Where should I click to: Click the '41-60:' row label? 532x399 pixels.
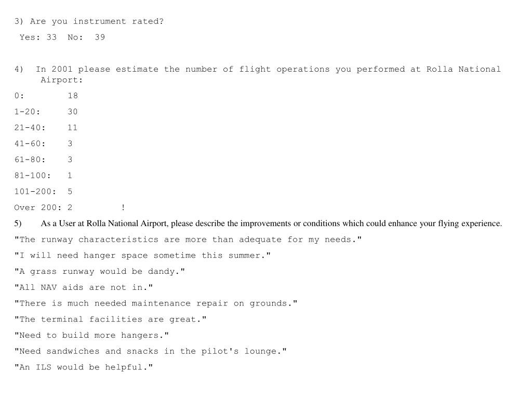pyautogui.click(x=30, y=143)
